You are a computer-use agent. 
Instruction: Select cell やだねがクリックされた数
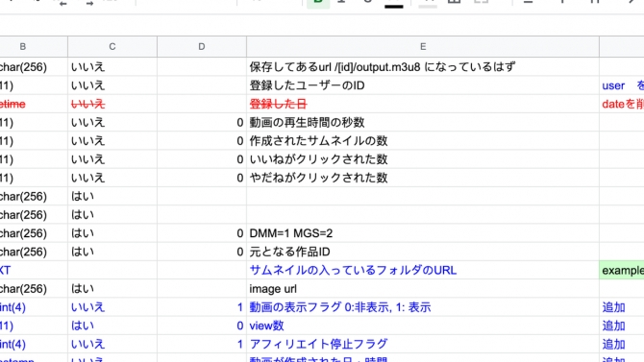tap(423, 178)
